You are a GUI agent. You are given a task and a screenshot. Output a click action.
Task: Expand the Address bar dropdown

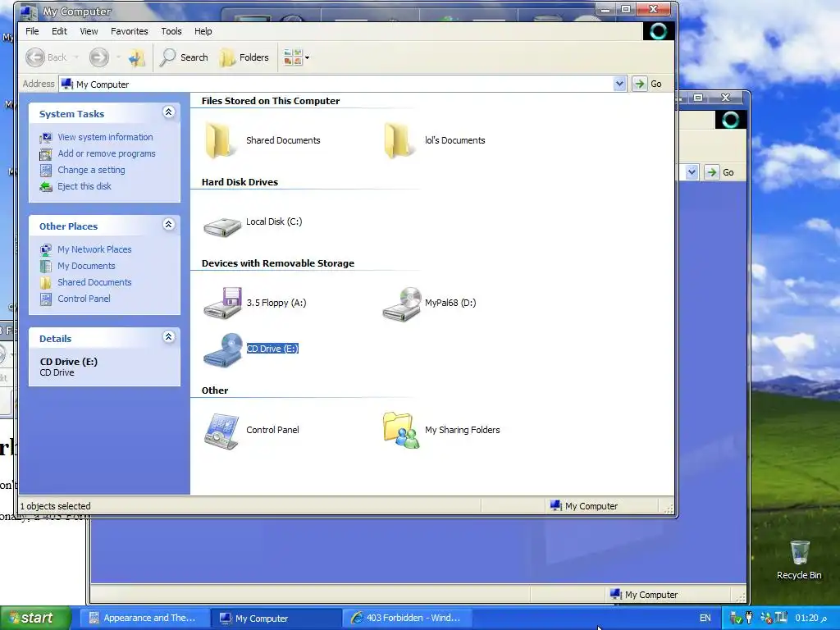click(619, 84)
